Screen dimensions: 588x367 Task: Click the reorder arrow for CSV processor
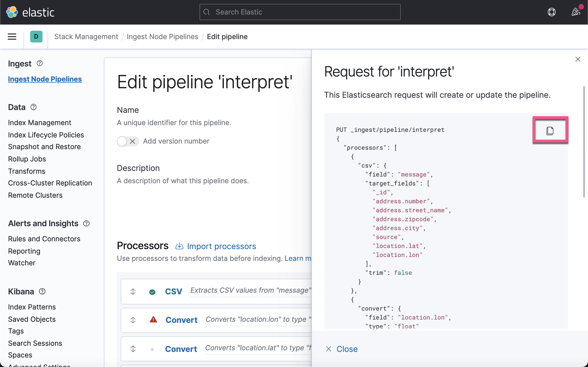coord(133,291)
